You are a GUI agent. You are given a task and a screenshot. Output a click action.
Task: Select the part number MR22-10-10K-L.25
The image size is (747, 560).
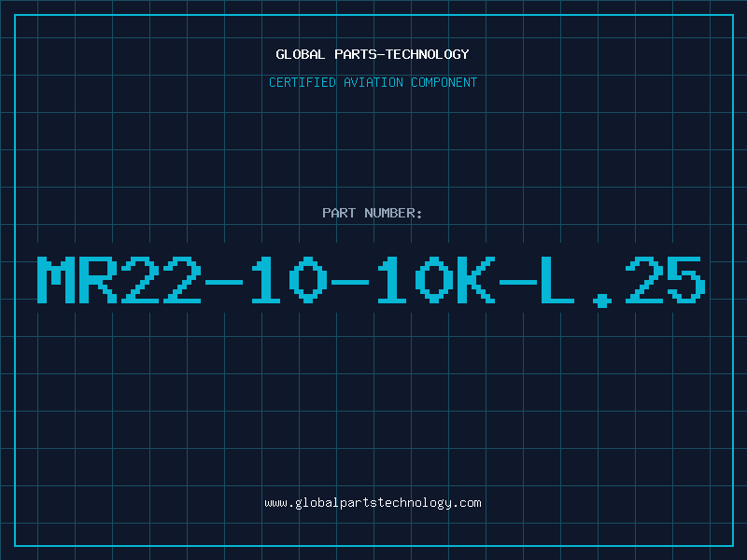pos(371,281)
